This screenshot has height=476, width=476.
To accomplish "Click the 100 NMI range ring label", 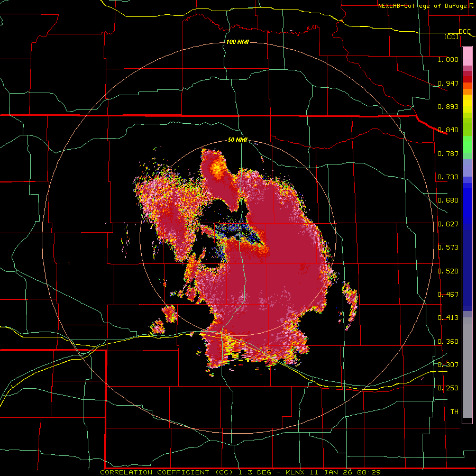I will pyautogui.click(x=237, y=42).
